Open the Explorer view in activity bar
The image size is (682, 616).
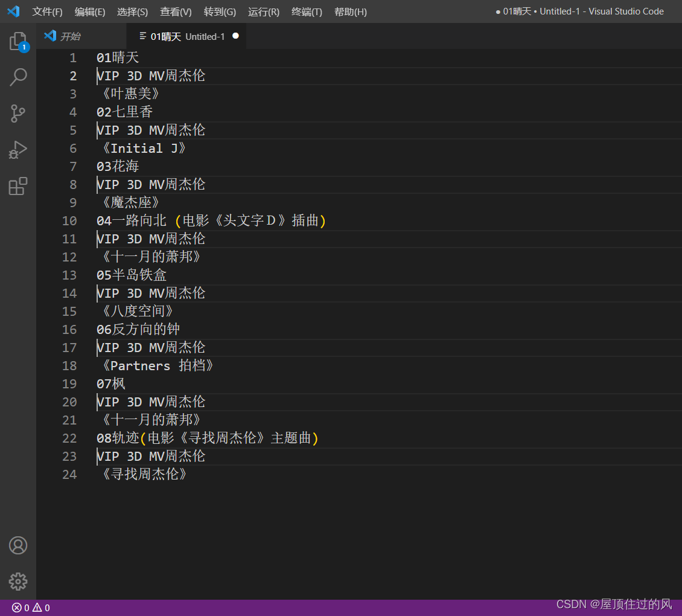click(x=18, y=41)
